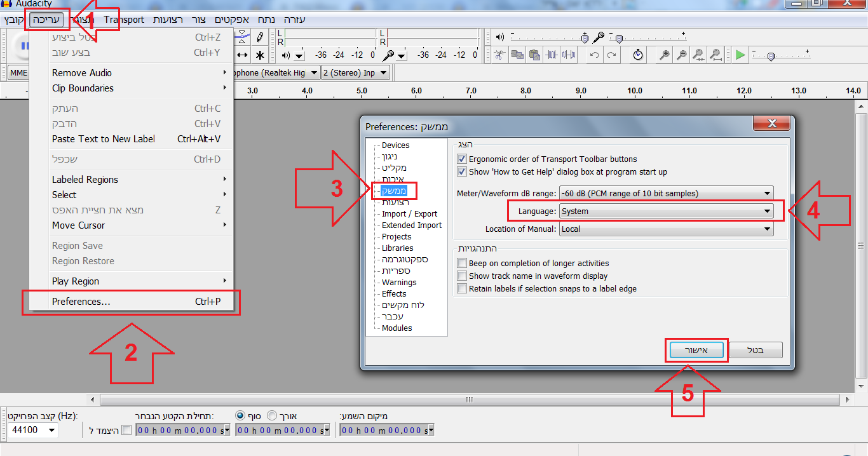868x456 pixels.
Task: Click the horizontal scrollbar below tracks
Action: (x=469, y=399)
